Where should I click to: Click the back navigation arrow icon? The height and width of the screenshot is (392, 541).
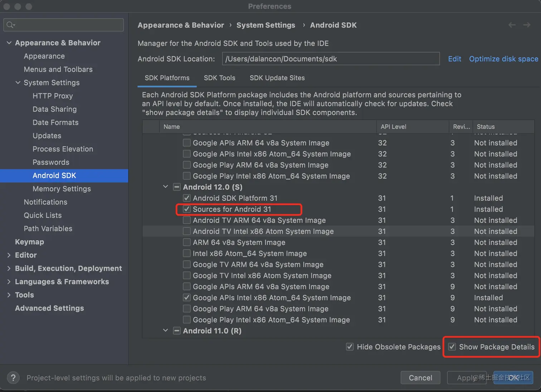coord(512,25)
